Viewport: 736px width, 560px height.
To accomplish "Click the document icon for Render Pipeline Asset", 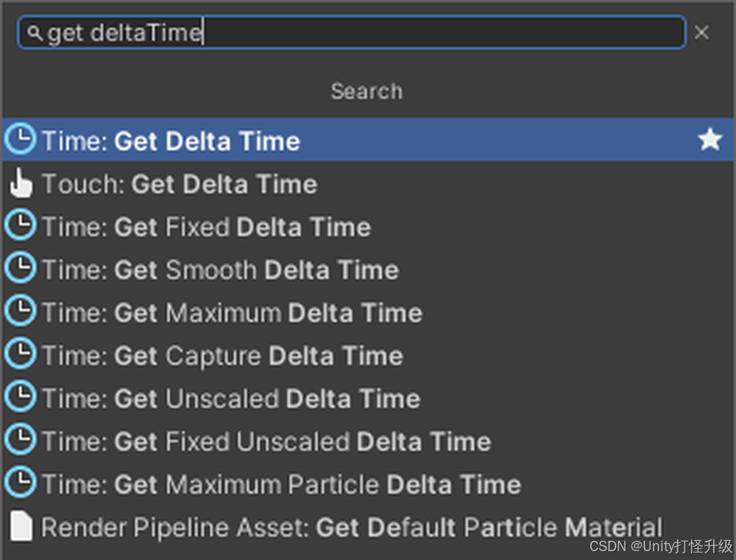I will [21, 527].
